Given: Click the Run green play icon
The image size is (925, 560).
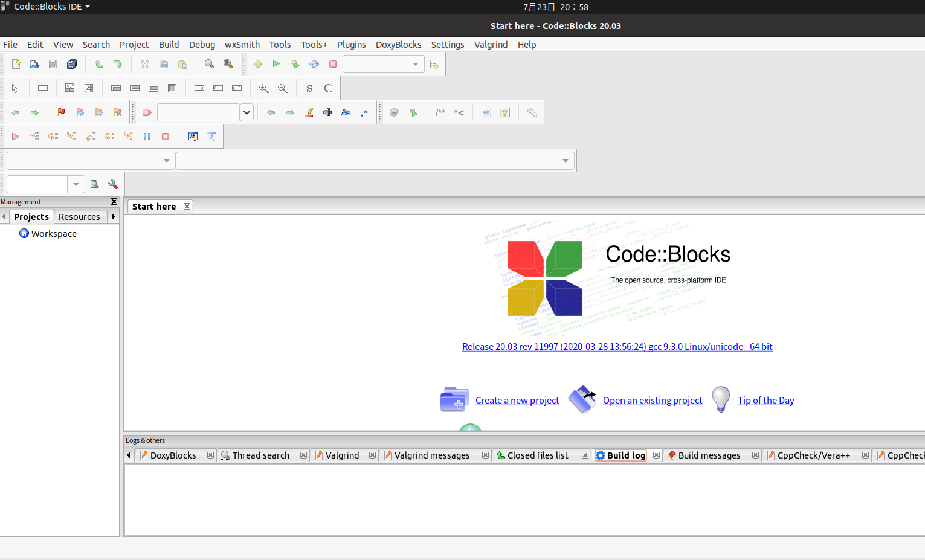Looking at the screenshot, I should click(277, 64).
